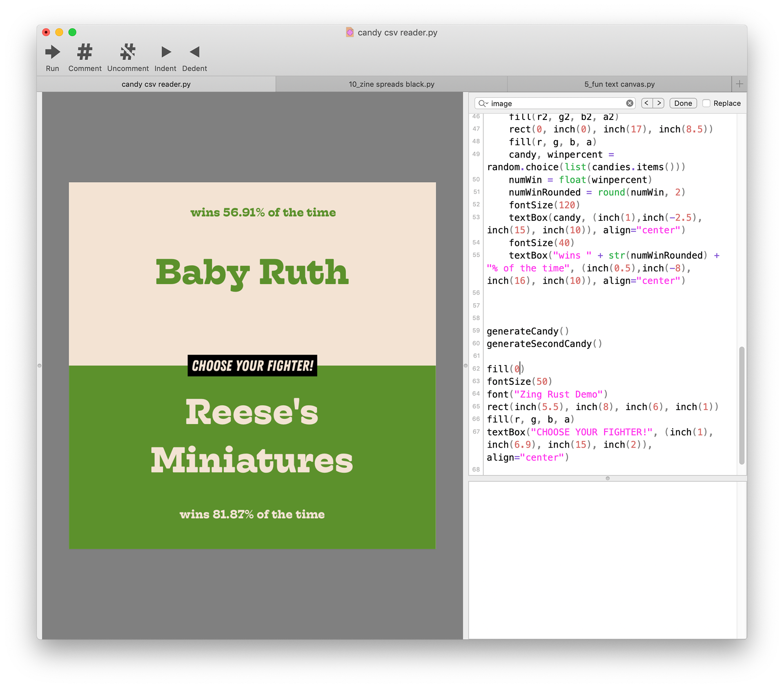
Task: Go to next search match
Action: (659, 103)
